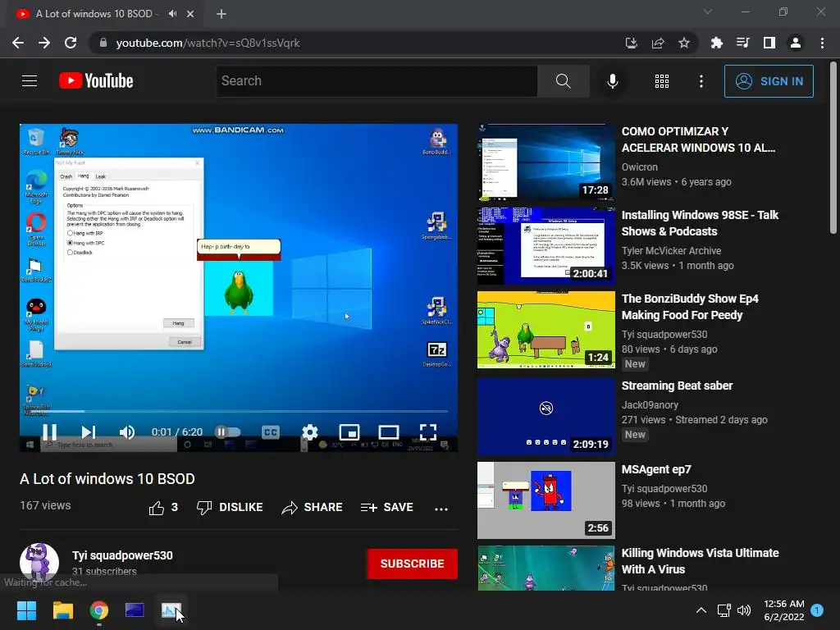Show hidden tray icons chevron
Screen dimensions: 840x630
pos(701,610)
